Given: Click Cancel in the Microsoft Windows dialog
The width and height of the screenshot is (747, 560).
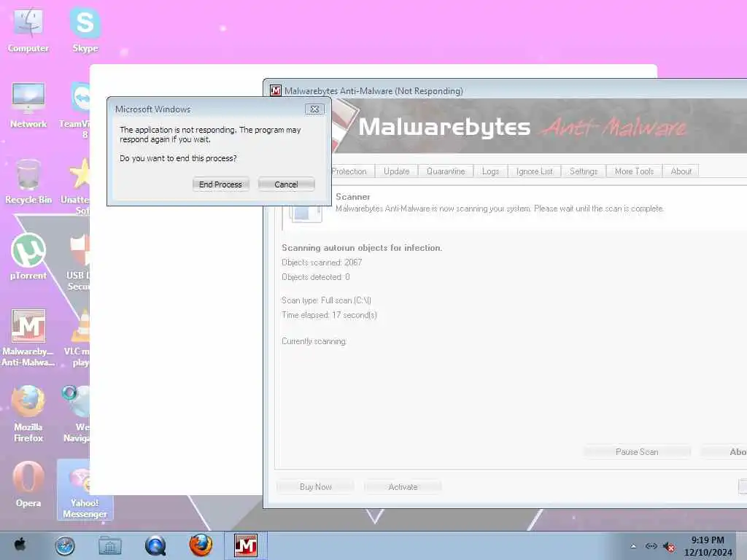Looking at the screenshot, I should tap(286, 184).
